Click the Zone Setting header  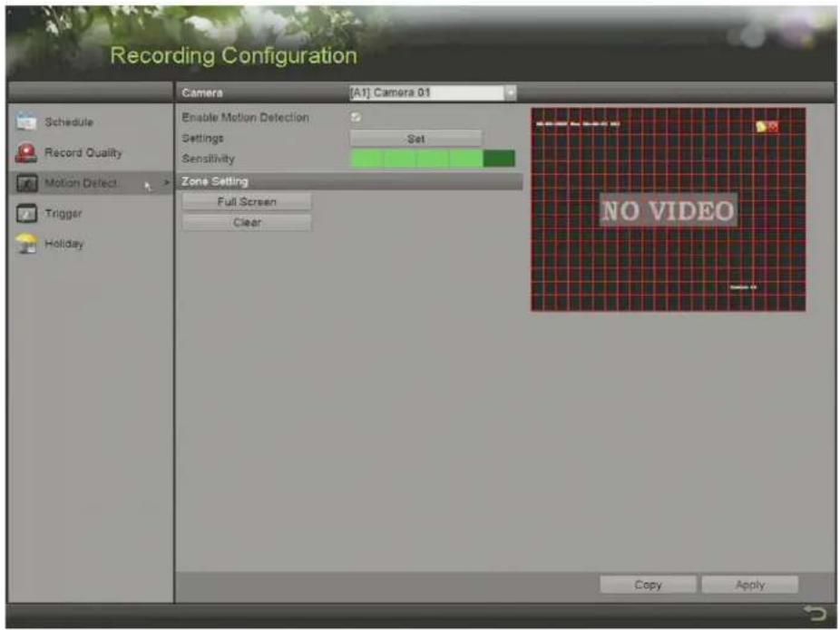[x=350, y=181]
